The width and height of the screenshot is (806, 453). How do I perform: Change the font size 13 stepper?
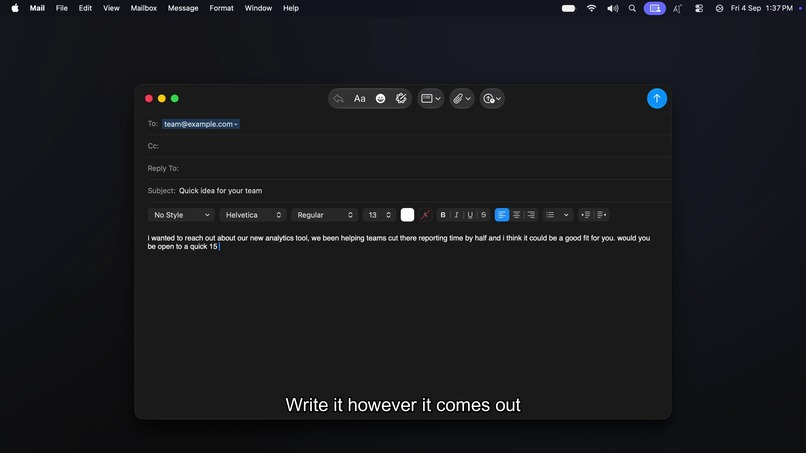pos(388,215)
